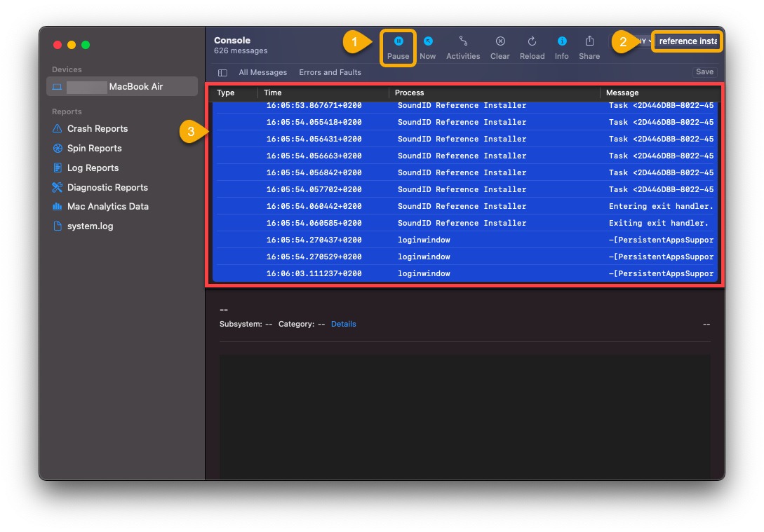Image resolution: width=764 pixels, height=532 pixels.
Task: Reload the log messages
Action: [532, 48]
